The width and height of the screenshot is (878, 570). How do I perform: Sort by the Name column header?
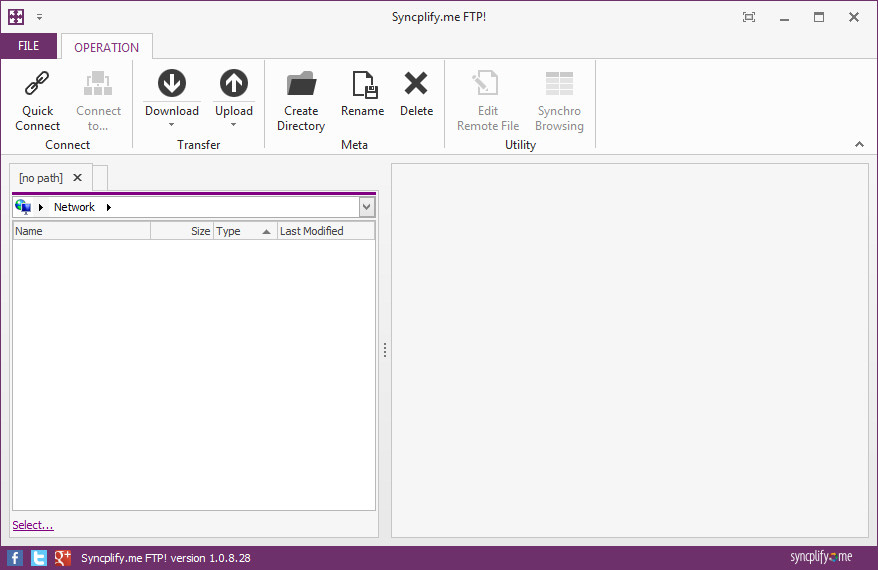(x=82, y=231)
